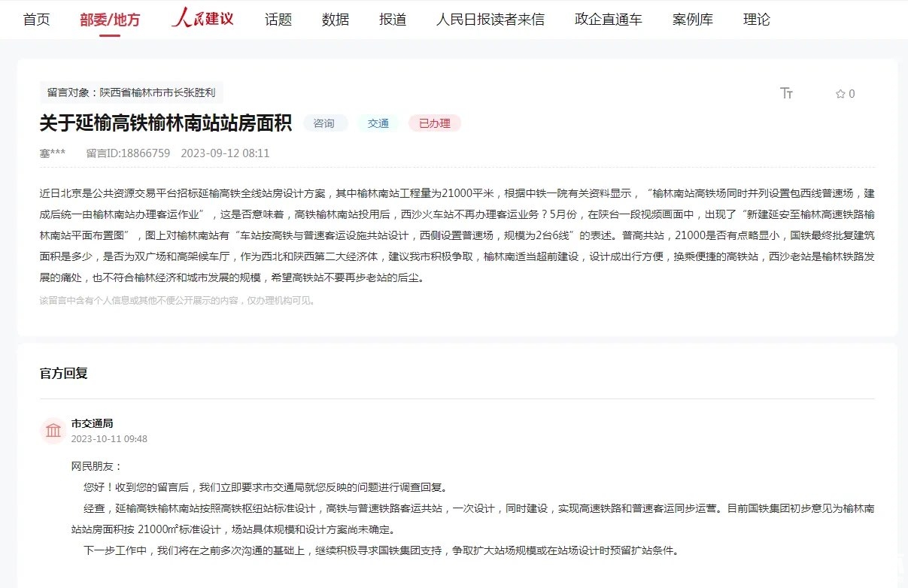Open 人民日报读者来信 in the navigation
Image resolution: width=908 pixels, height=588 pixels.
click(x=490, y=20)
